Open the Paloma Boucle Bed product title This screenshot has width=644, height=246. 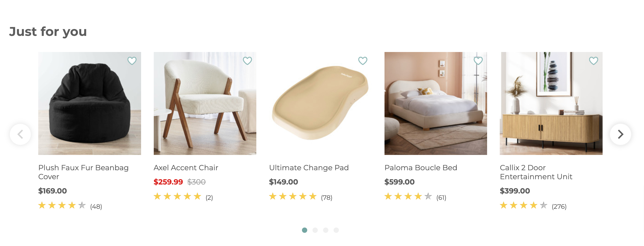click(421, 168)
